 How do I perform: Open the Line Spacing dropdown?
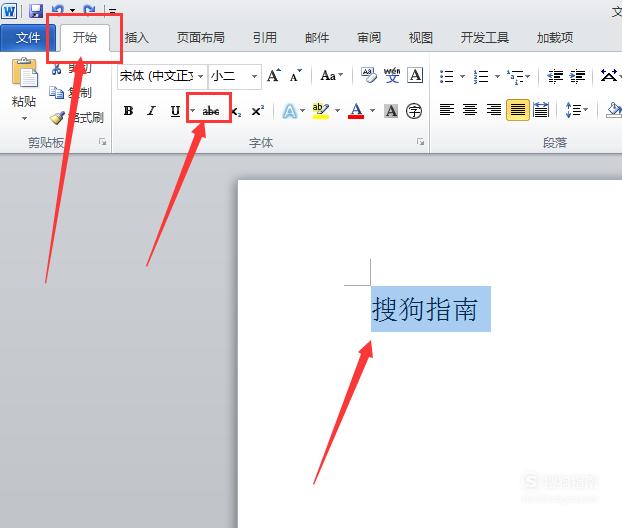coord(576,109)
